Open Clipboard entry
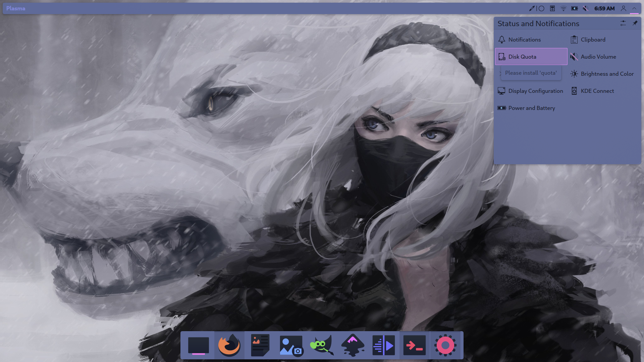The image size is (644, 362). (603, 40)
